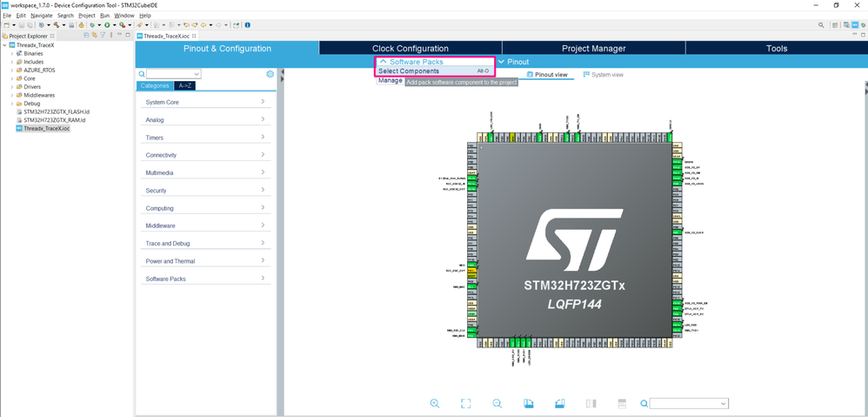
Task: Click the New file toolbar icon
Action: [7, 25]
